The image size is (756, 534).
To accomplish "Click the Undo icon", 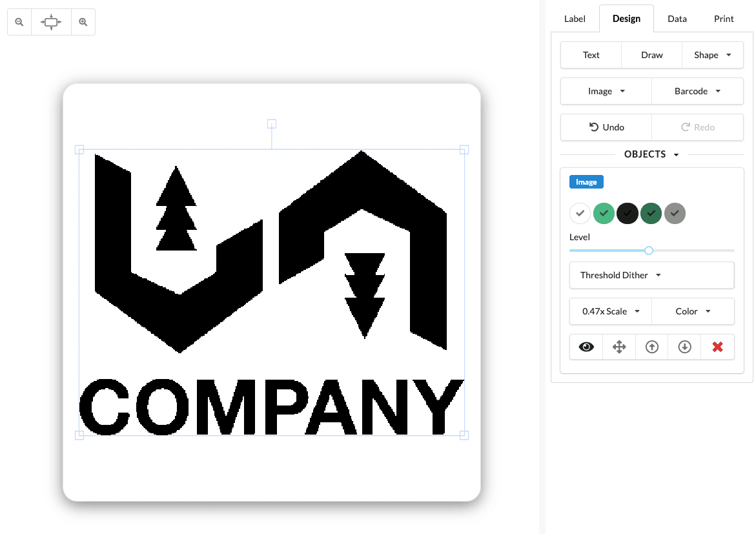I will (x=606, y=127).
